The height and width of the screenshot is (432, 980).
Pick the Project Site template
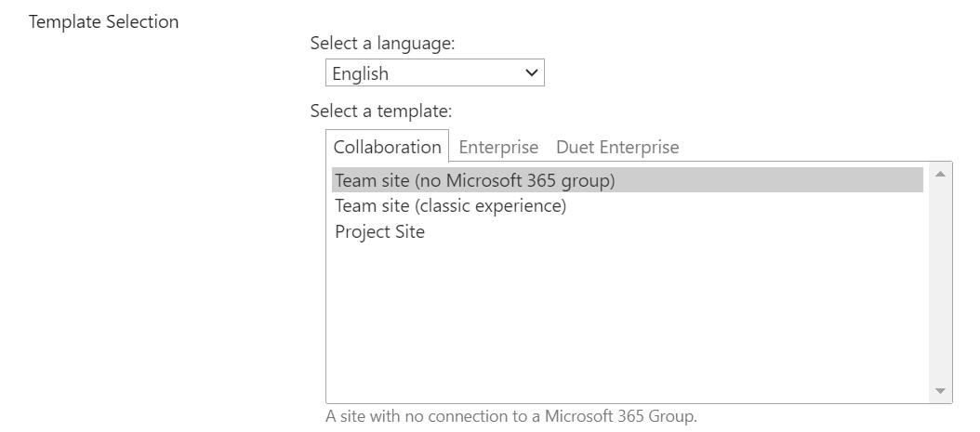[379, 232]
